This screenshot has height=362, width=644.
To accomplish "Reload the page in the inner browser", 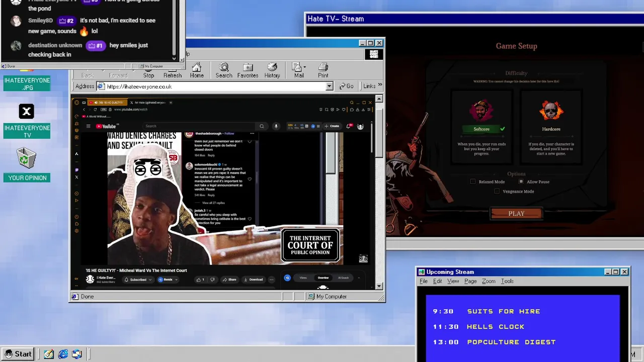I will point(95,110).
